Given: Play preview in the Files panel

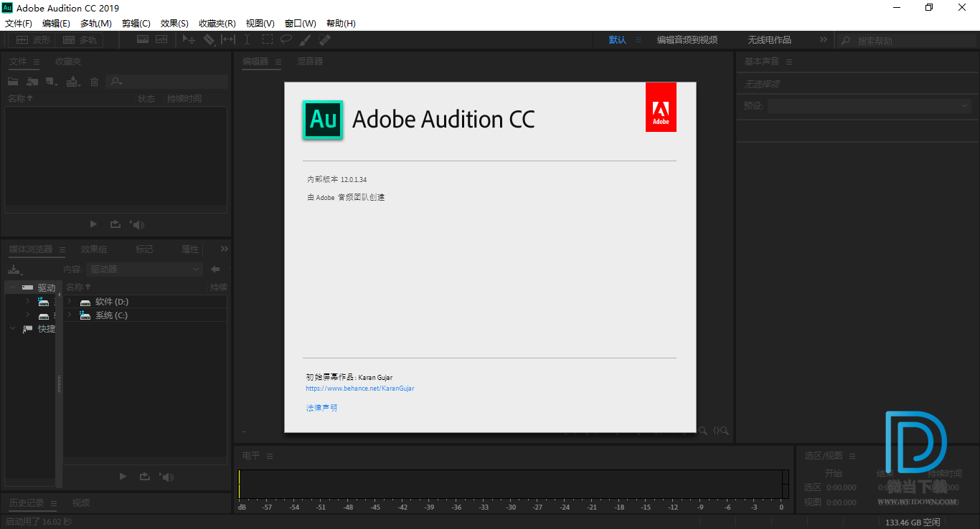Looking at the screenshot, I should tap(93, 224).
